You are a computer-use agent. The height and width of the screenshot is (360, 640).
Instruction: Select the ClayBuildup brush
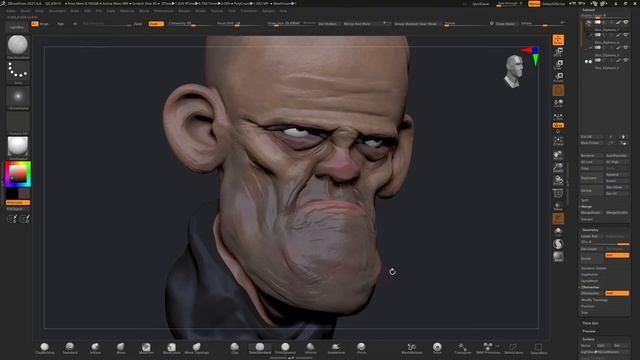(x=44, y=348)
